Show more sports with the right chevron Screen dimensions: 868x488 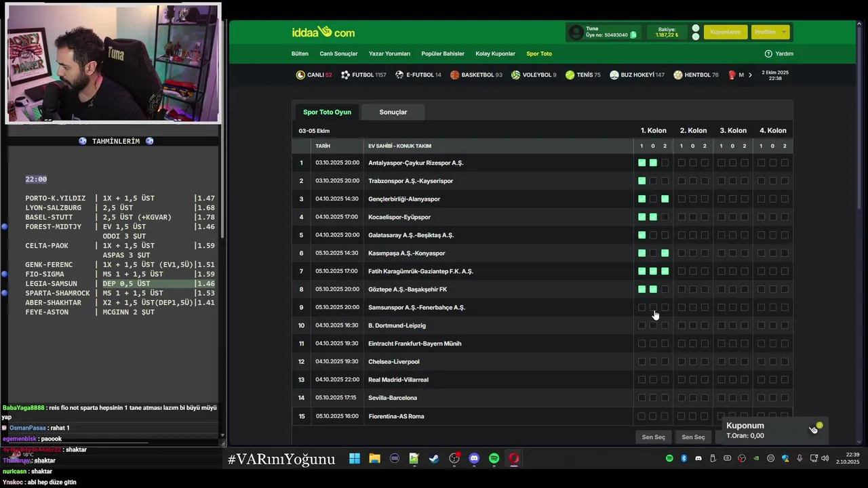[750, 75]
